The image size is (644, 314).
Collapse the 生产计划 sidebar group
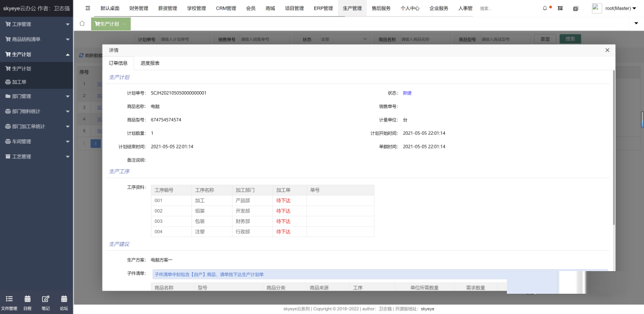36,54
